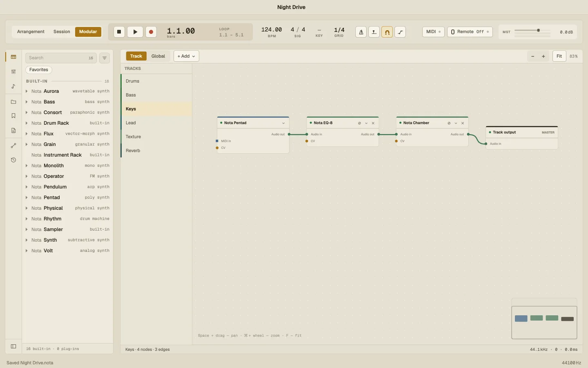Image resolution: width=588 pixels, height=368 pixels.
Task: Select the Lead track row
Action: (x=156, y=123)
